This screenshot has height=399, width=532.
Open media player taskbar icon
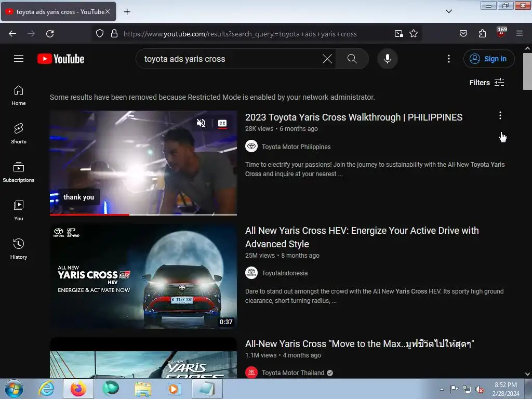click(174, 389)
